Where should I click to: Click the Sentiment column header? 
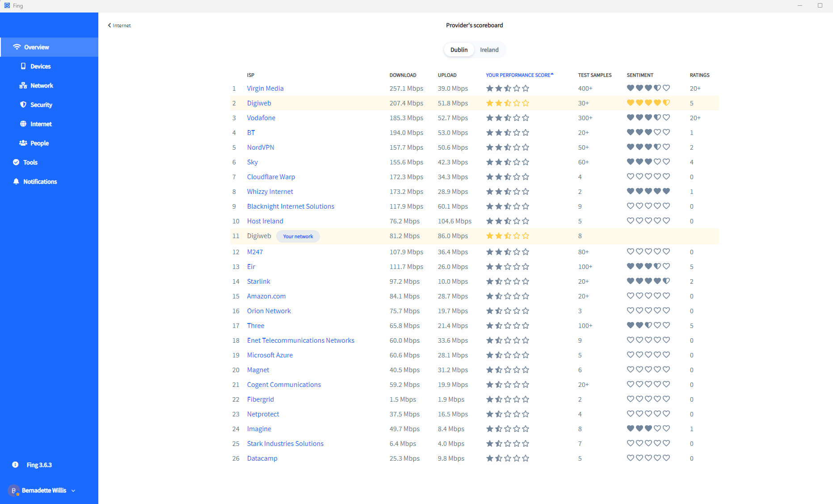tap(640, 75)
